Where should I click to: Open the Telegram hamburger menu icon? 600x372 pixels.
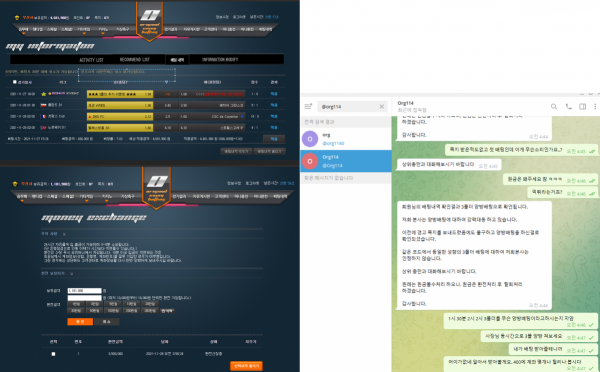[x=308, y=106]
